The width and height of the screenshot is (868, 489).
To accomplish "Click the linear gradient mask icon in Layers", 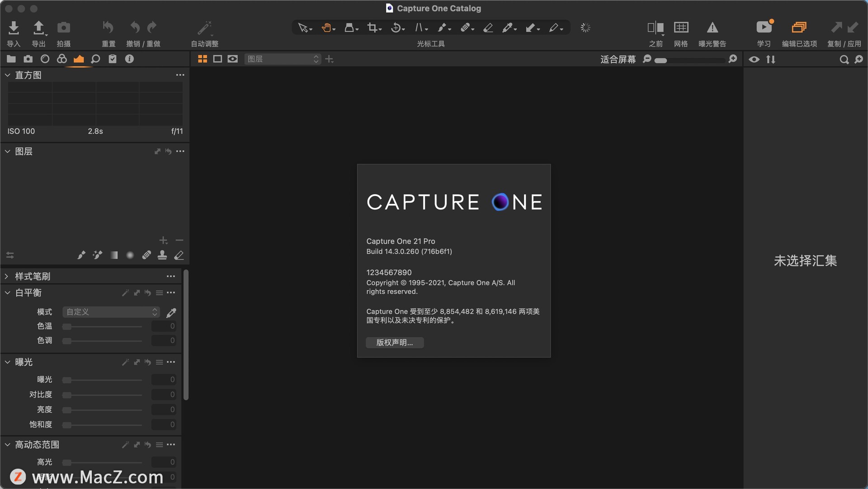I will [x=114, y=255].
